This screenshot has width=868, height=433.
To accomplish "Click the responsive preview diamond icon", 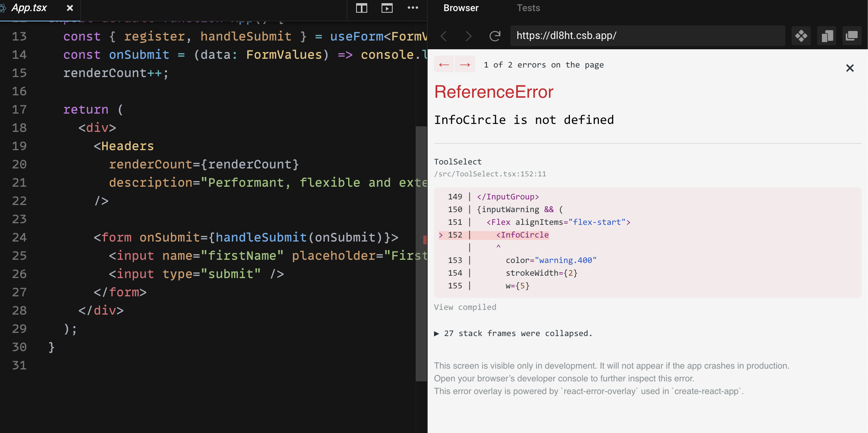I will pos(801,36).
